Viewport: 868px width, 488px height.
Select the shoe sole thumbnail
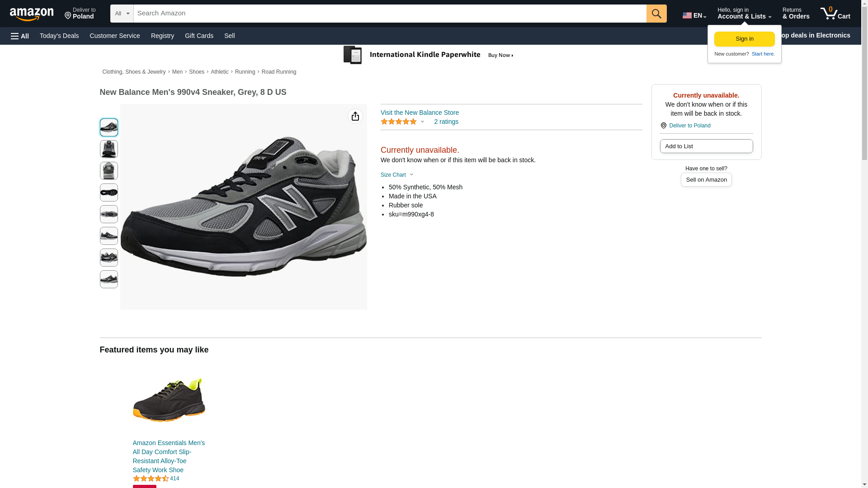coord(108,192)
